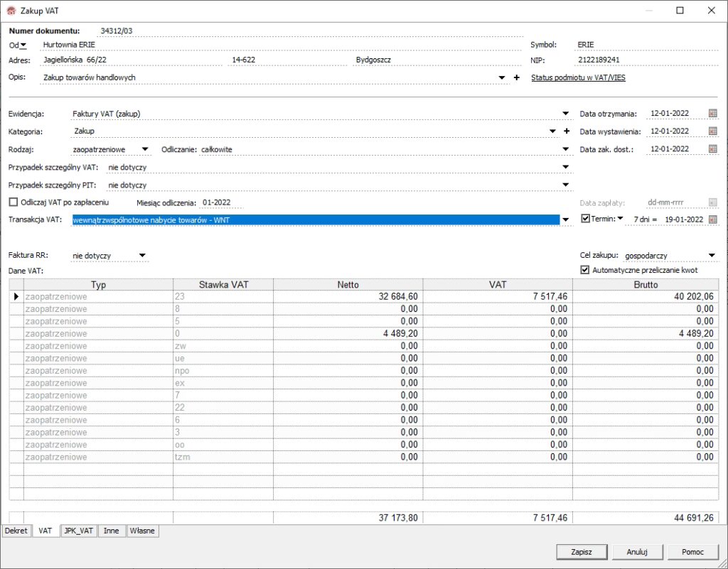Expand Cel zakupu dropdown

pos(712,256)
